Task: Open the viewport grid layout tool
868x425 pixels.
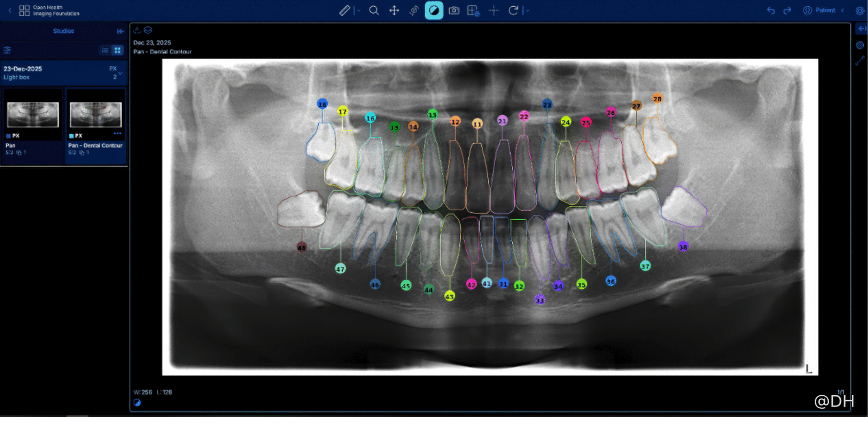Action: [x=473, y=10]
